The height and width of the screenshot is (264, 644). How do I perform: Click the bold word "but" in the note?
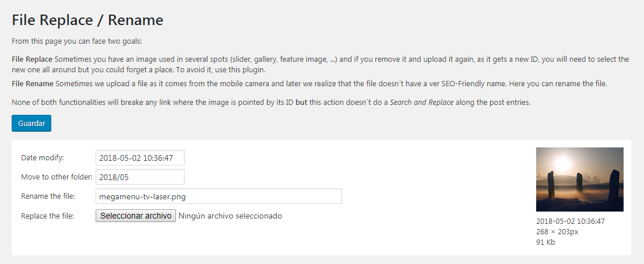[x=301, y=103]
